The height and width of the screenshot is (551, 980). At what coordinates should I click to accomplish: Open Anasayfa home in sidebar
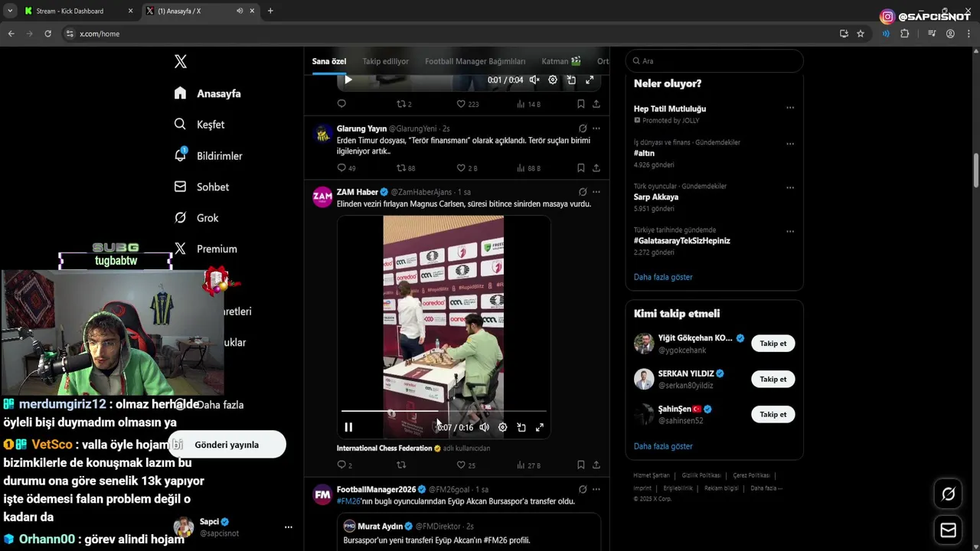pyautogui.click(x=207, y=93)
